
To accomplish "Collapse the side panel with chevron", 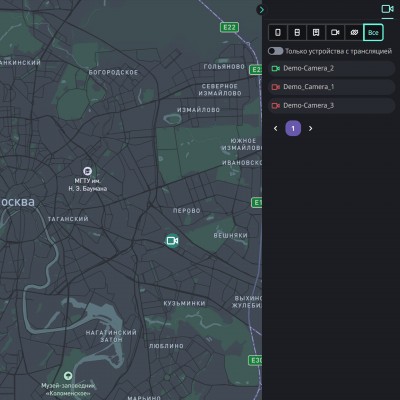I will [x=261, y=10].
